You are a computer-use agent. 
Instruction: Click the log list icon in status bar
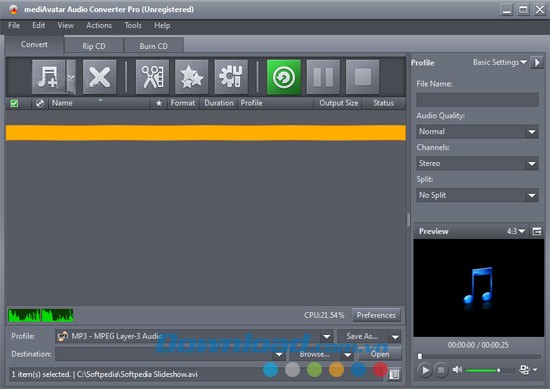(x=394, y=374)
